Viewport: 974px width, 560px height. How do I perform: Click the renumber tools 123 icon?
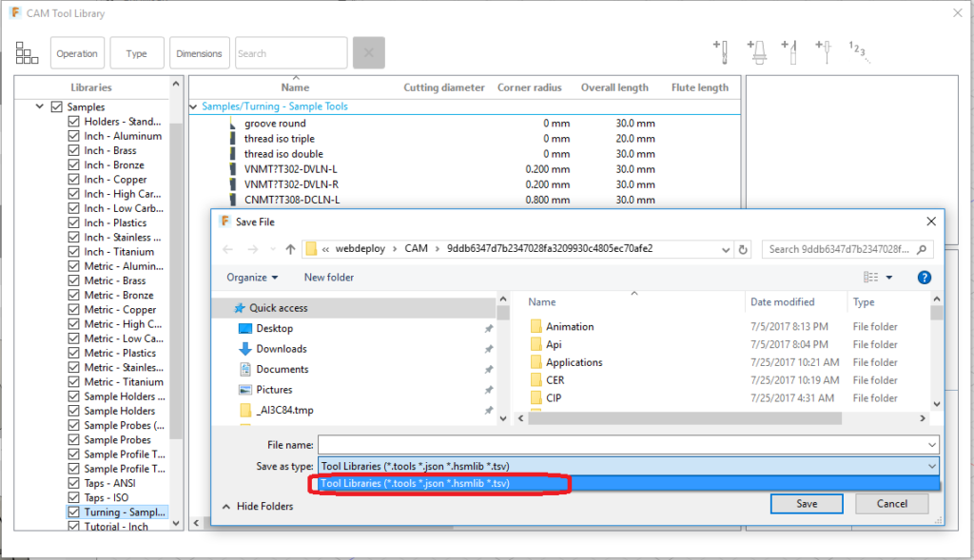pos(859,51)
